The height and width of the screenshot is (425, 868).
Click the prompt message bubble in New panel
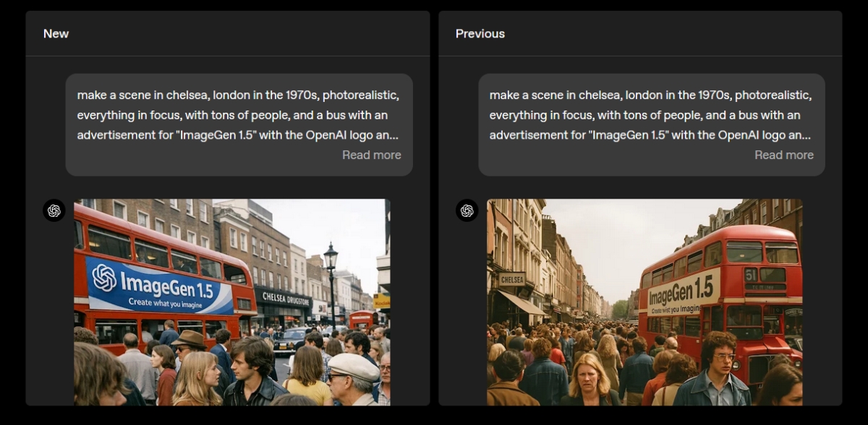tap(239, 116)
